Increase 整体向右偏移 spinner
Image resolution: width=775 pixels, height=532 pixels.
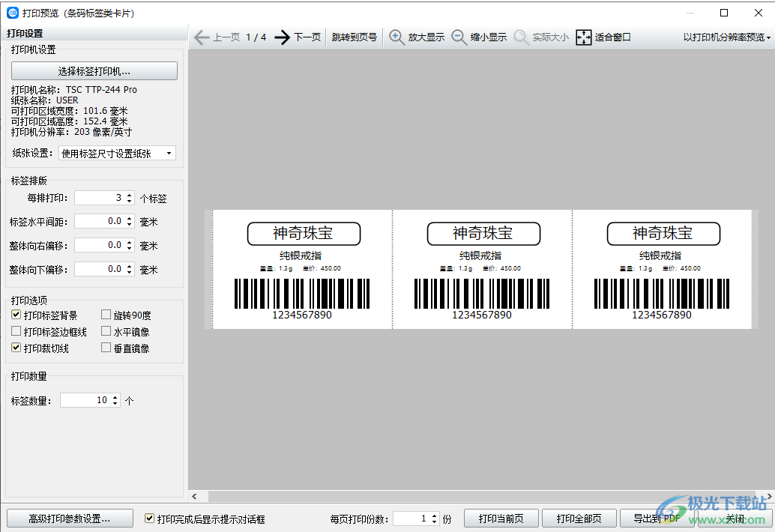130,242
